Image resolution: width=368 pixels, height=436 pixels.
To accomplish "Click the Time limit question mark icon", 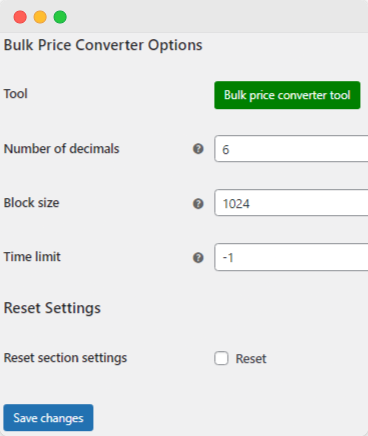I will click(x=198, y=257).
